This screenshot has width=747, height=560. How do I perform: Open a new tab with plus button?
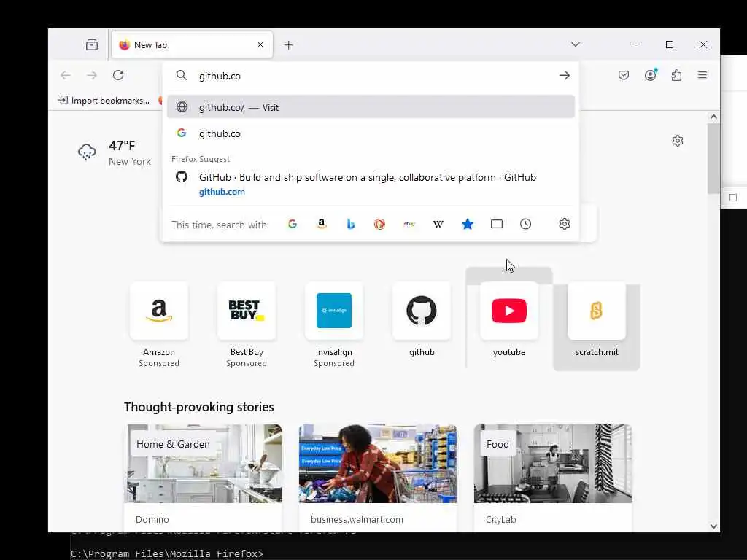coord(288,45)
